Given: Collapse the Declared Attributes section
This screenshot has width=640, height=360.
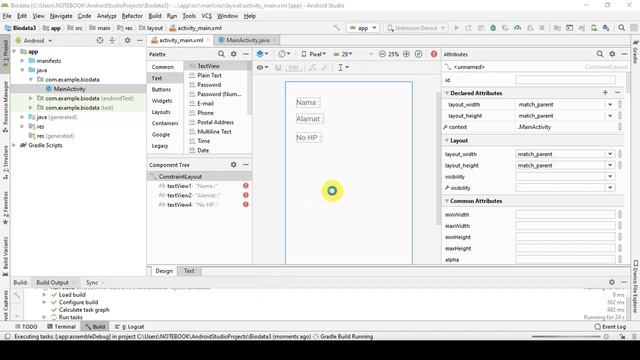Looking at the screenshot, I should click(x=447, y=93).
